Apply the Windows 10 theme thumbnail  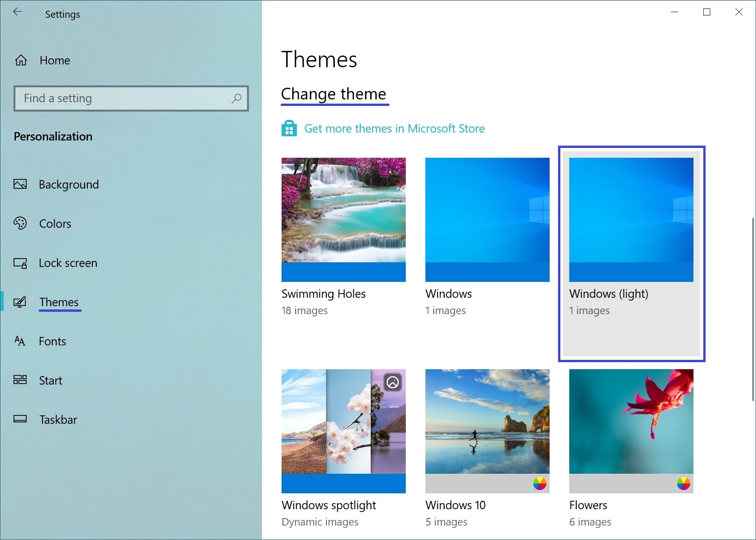coord(488,431)
